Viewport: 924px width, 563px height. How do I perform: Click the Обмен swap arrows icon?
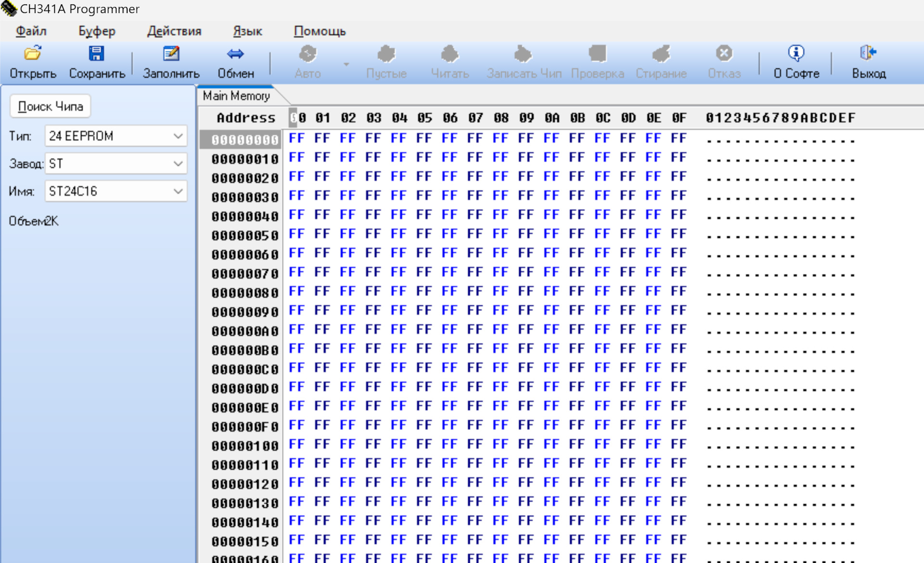(235, 53)
